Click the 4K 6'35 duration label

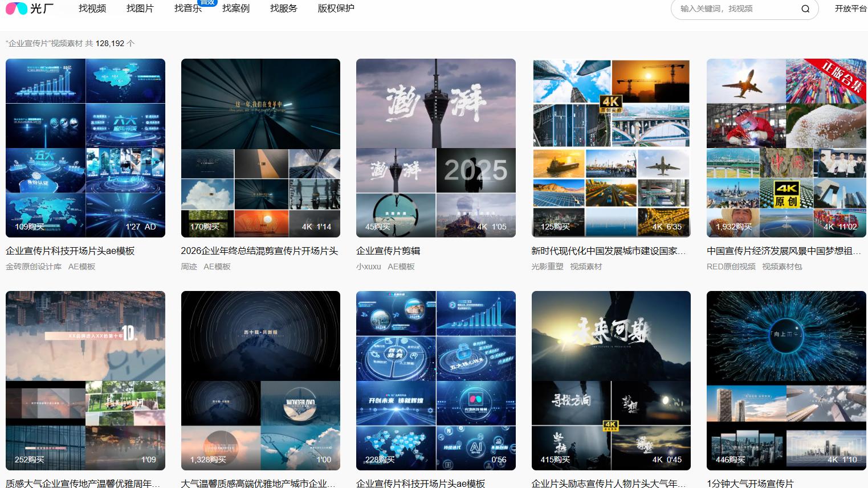[x=667, y=227]
